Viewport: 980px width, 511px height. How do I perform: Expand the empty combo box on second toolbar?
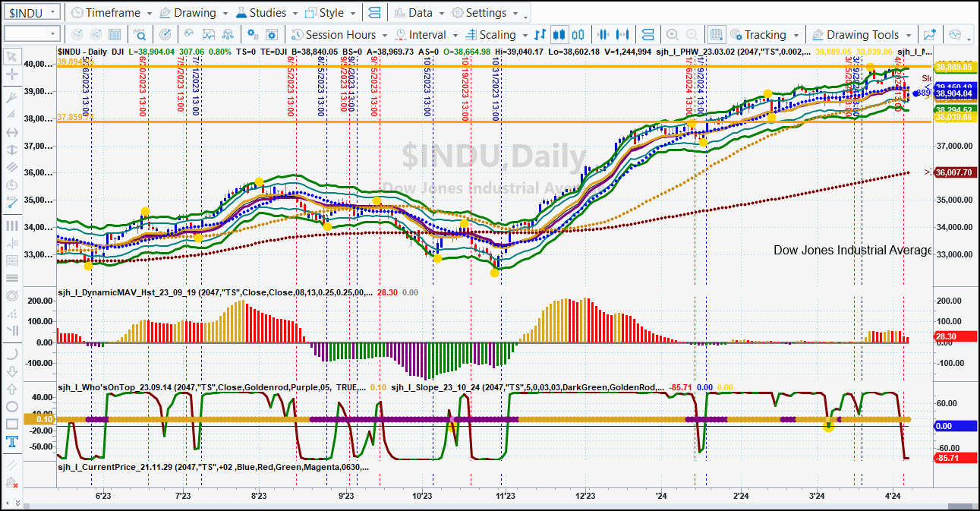coord(31,34)
